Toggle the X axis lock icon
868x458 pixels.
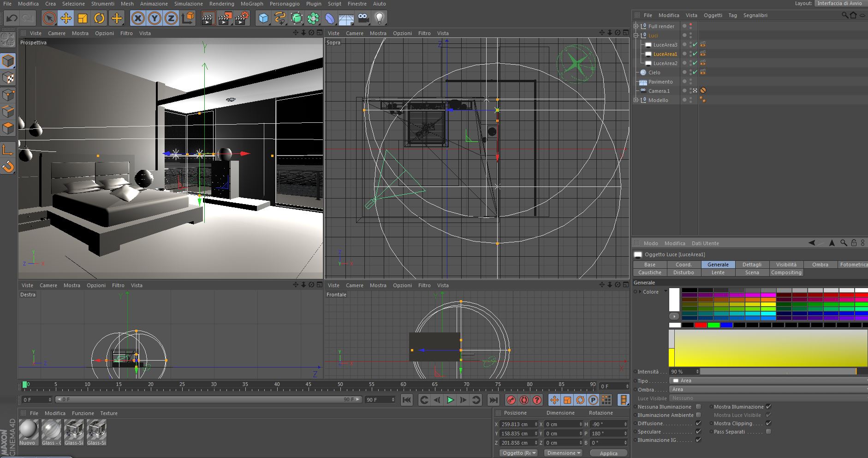(x=137, y=18)
